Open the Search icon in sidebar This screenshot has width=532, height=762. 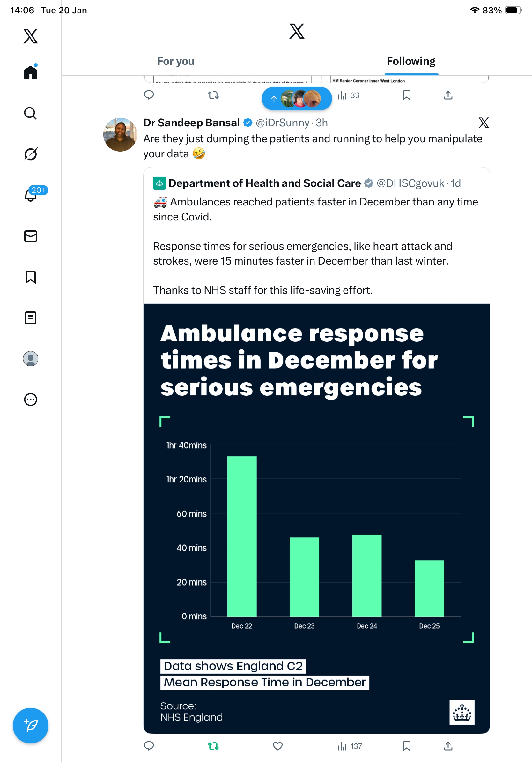click(31, 114)
